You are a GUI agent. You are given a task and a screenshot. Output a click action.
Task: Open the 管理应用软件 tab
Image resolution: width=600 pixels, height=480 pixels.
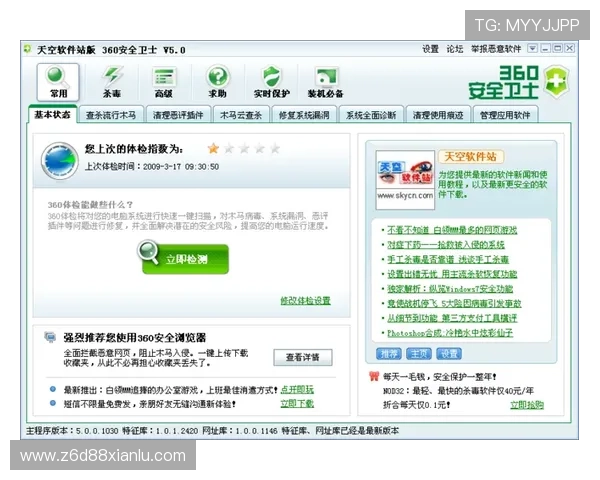point(505,115)
